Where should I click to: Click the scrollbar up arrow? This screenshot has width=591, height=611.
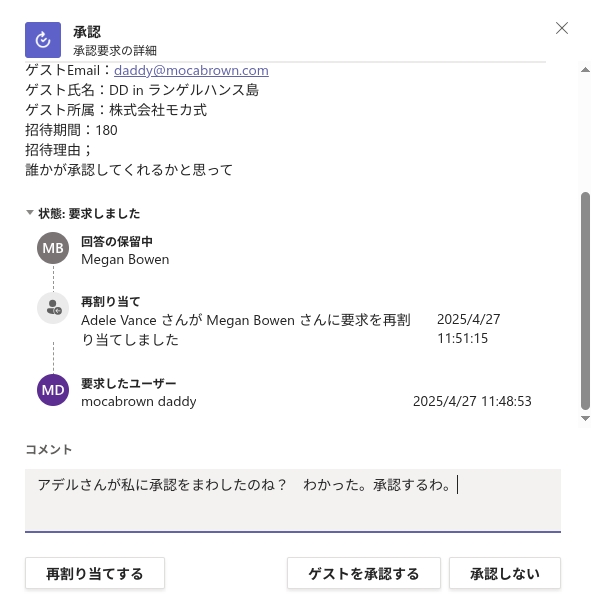point(585,70)
